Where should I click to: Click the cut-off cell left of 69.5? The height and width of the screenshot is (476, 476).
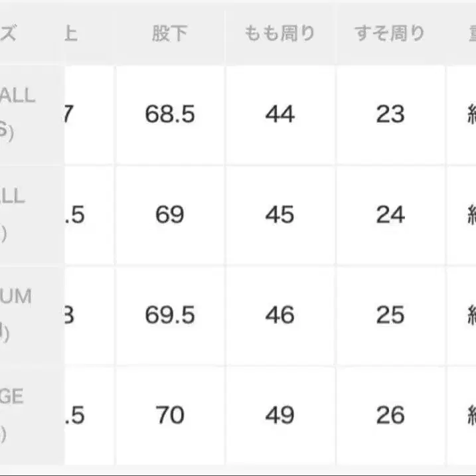70,315
